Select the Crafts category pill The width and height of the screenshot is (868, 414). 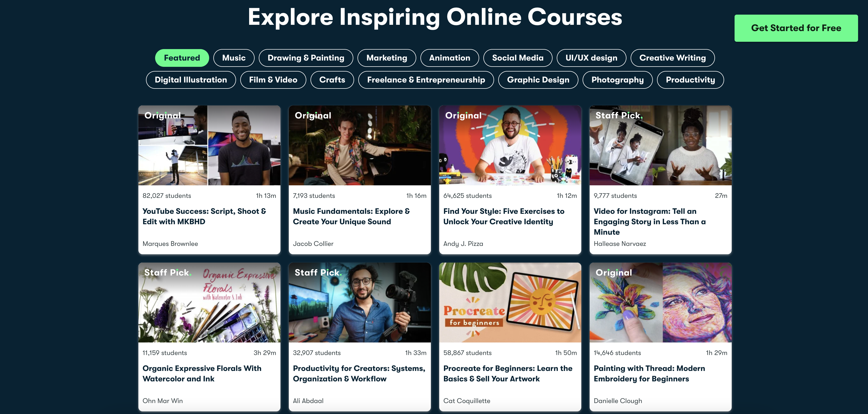tap(332, 80)
